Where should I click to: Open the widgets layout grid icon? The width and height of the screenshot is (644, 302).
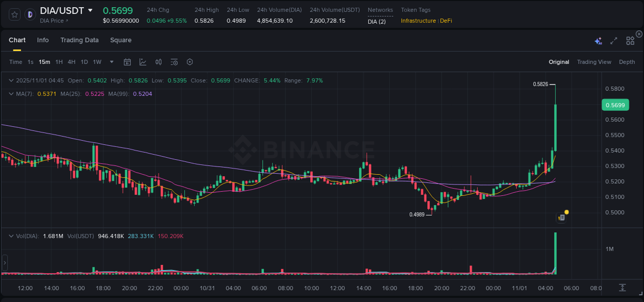coord(630,40)
